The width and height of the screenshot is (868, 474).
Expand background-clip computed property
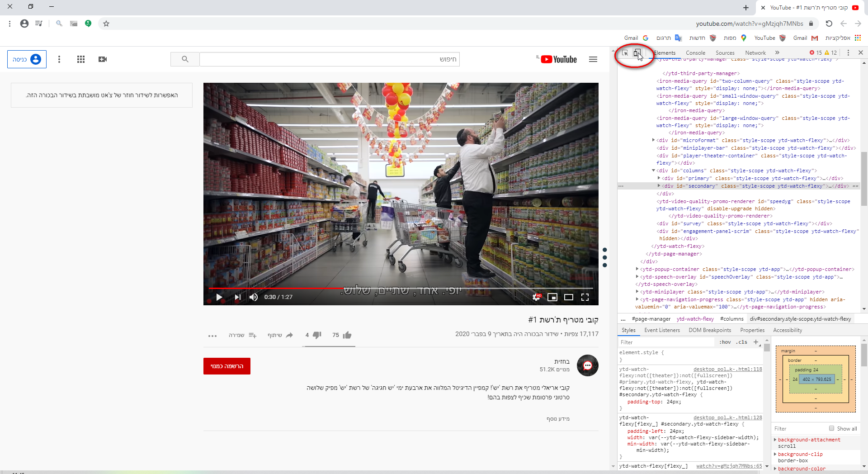tap(775, 454)
